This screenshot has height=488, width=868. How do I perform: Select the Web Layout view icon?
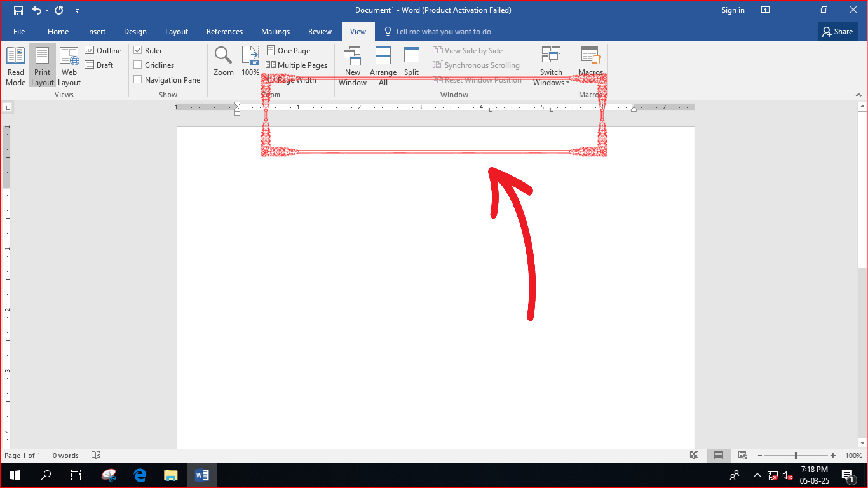pos(69,66)
